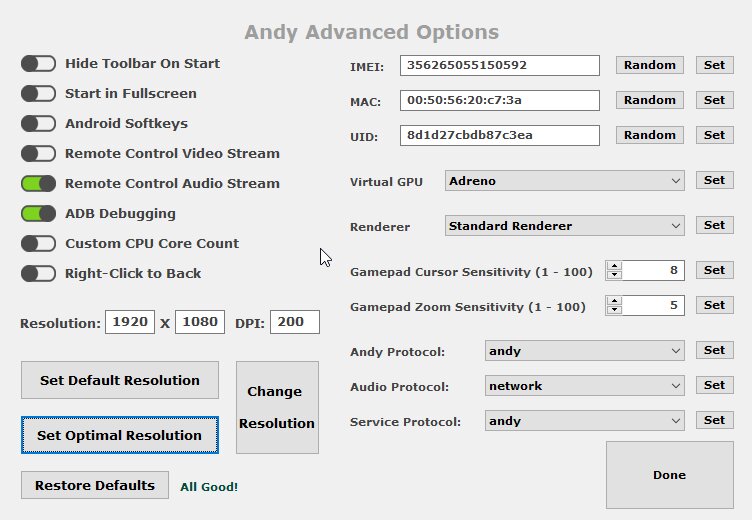This screenshot has width=752, height=520.
Task: Open the Audio Protocol dropdown
Action: (585, 386)
